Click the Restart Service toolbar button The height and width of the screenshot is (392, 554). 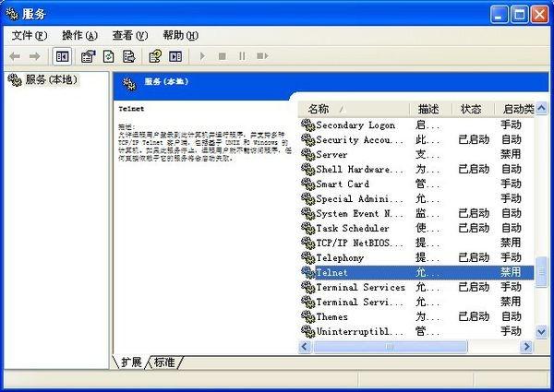tap(262, 56)
